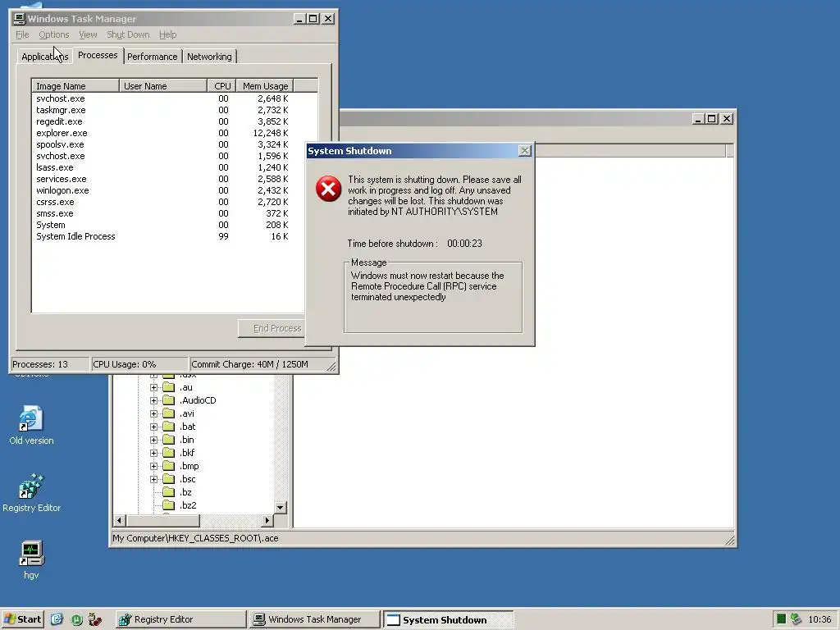
Task: Click the red error icon in System Shutdown
Action: click(x=328, y=189)
